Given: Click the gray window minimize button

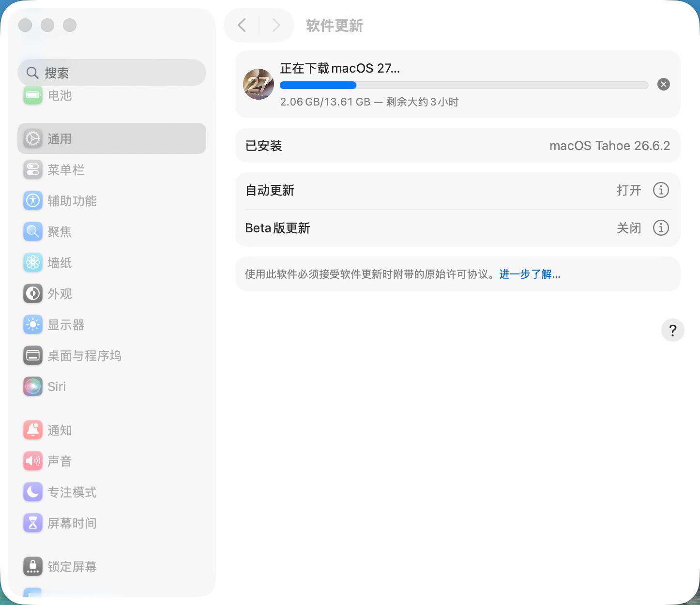Looking at the screenshot, I should point(47,25).
